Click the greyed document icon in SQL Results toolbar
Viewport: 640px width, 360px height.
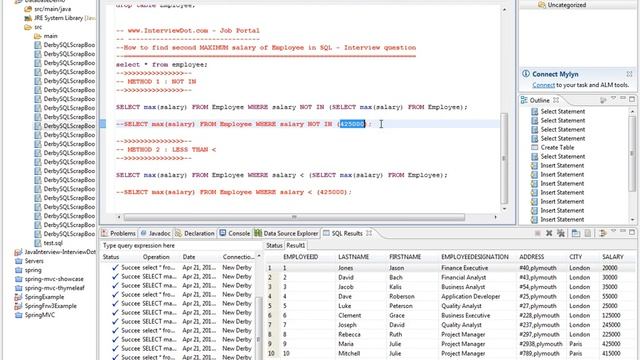588,233
